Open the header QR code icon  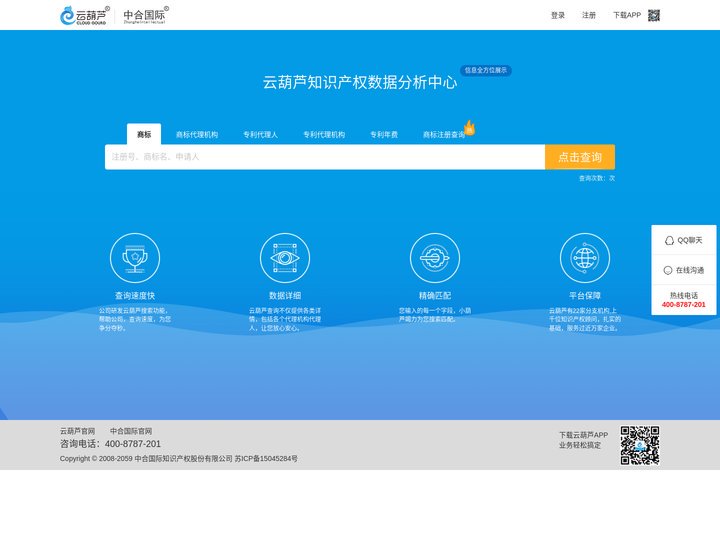pos(654,16)
